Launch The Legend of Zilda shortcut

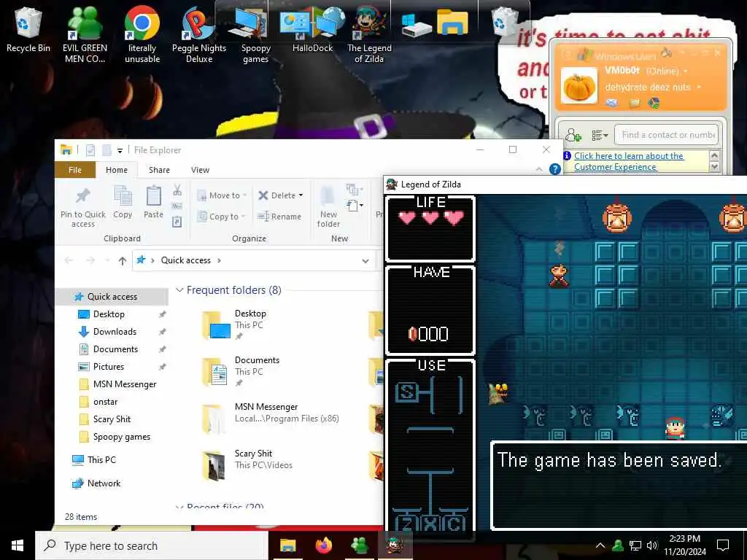point(369,34)
